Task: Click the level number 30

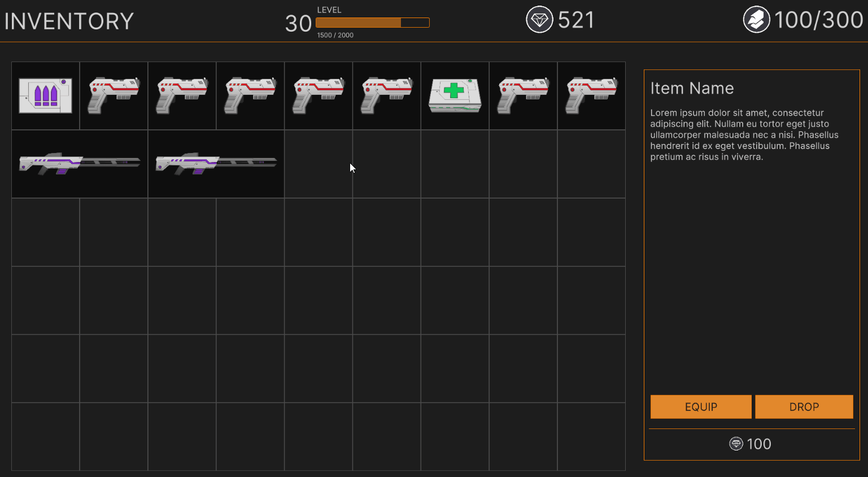Action: click(x=298, y=24)
